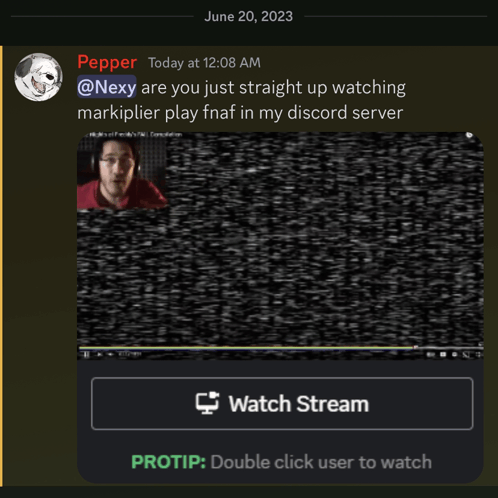The image size is (498, 498).
Task: Pause the video in the stream preview
Action: coord(87,354)
